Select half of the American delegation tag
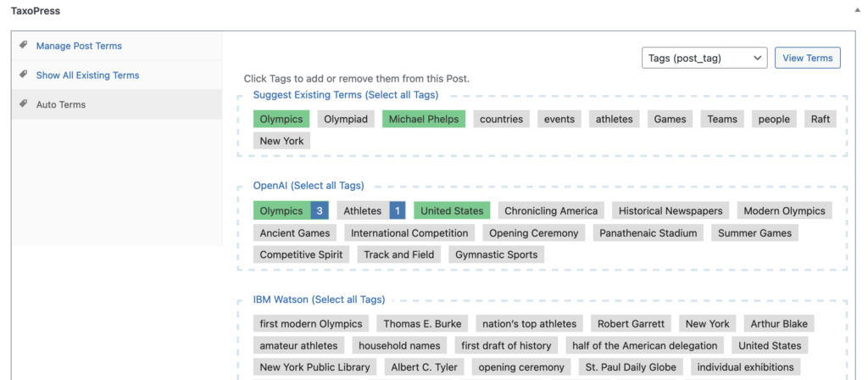868x380 pixels. [645, 346]
